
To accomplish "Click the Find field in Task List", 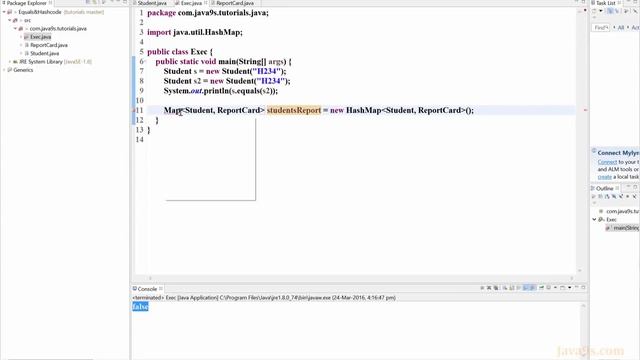I will [600, 27].
